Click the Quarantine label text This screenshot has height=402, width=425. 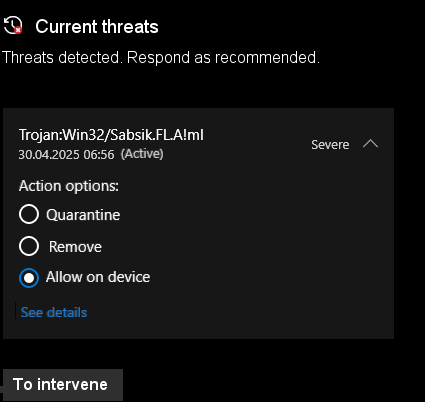(x=83, y=215)
